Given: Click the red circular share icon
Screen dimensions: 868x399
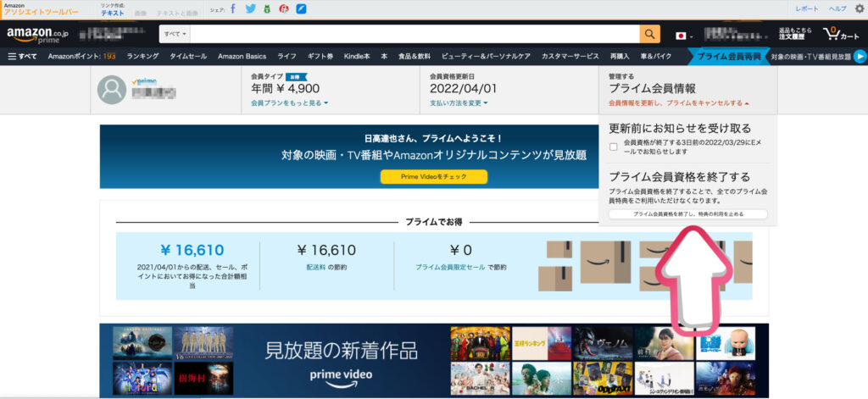Looking at the screenshot, I should (x=284, y=8).
